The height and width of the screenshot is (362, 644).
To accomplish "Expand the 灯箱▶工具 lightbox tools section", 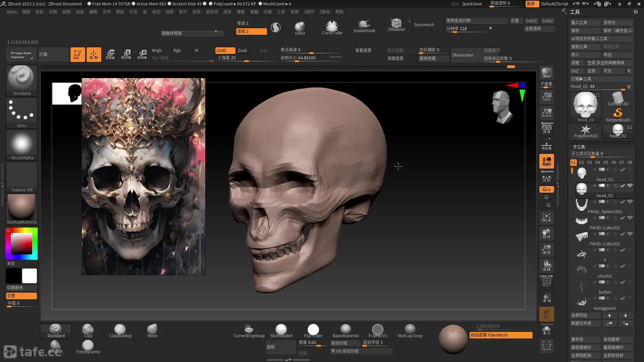I will pos(602,79).
